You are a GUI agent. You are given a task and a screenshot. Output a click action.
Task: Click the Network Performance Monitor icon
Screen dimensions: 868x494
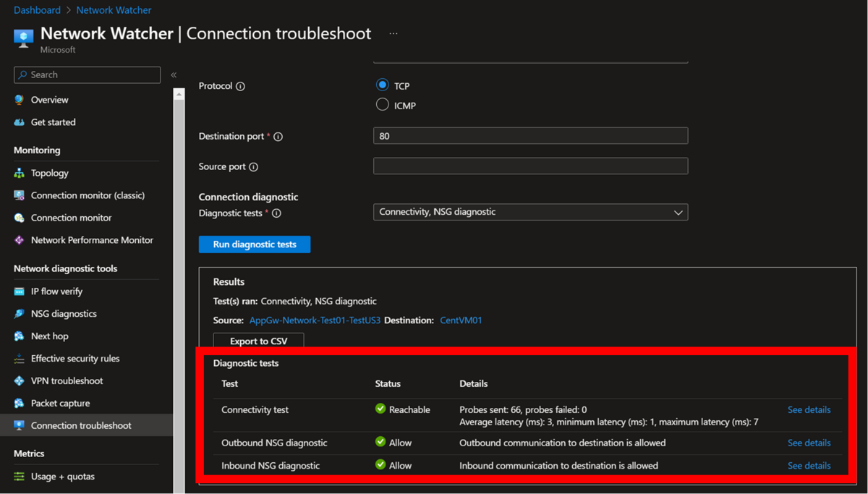20,240
